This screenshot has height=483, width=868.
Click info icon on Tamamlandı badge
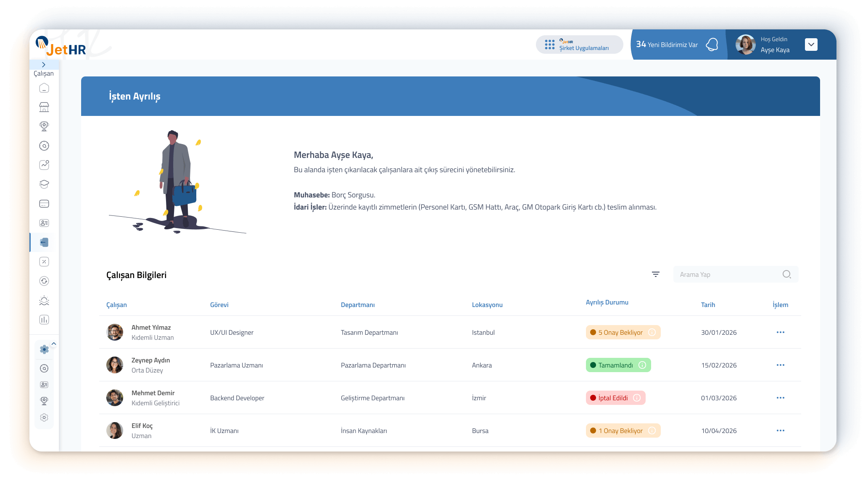click(642, 365)
